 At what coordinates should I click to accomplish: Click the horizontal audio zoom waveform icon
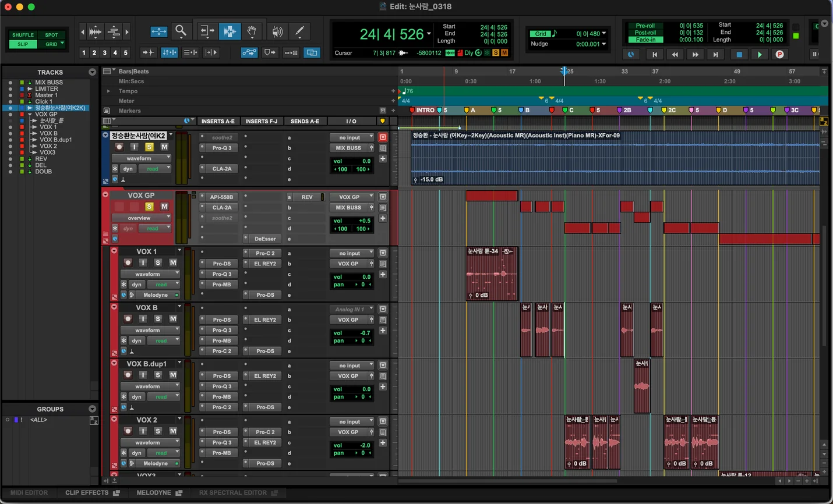pyautogui.click(x=95, y=31)
